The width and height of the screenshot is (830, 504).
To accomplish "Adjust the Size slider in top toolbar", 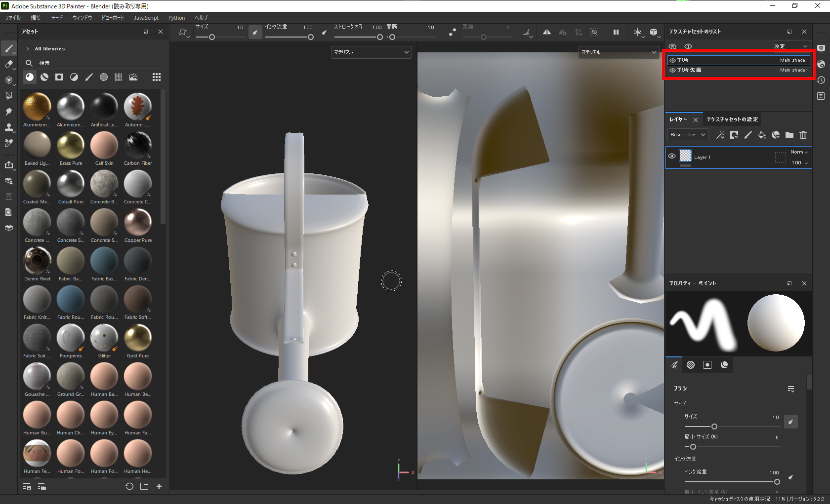I will 220,37.
